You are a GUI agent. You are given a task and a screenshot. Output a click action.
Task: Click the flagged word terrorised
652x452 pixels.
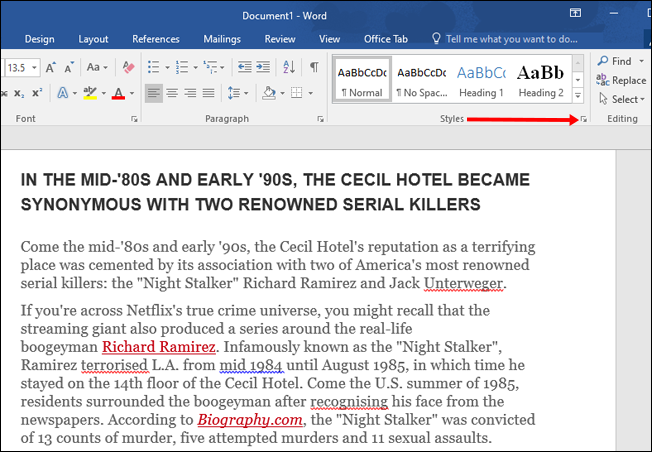tap(114, 365)
